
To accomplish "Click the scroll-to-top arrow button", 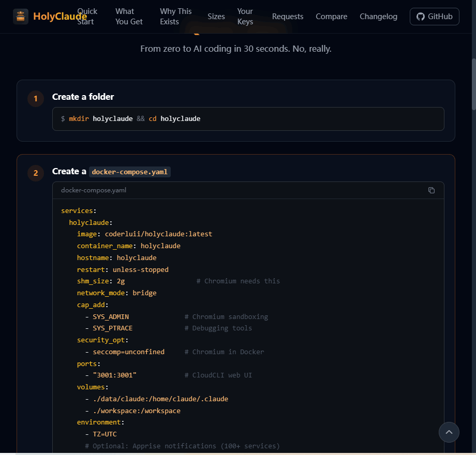I will click(449, 432).
